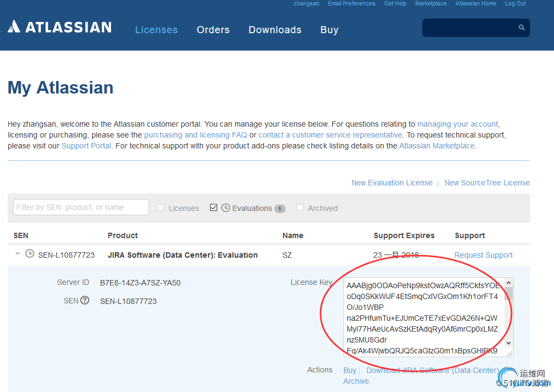
Task: Open the Marketplace top link
Action: click(430, 3)
